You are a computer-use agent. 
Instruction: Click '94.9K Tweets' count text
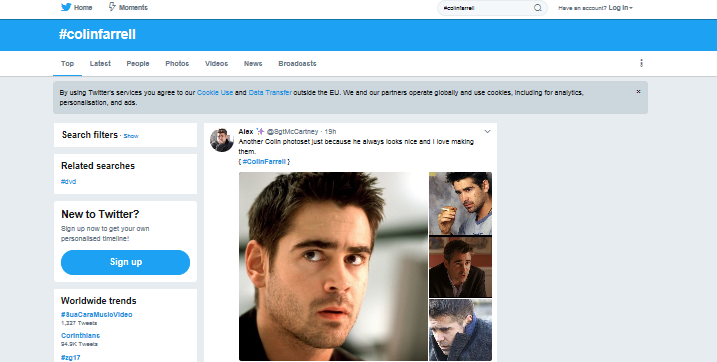79,344
